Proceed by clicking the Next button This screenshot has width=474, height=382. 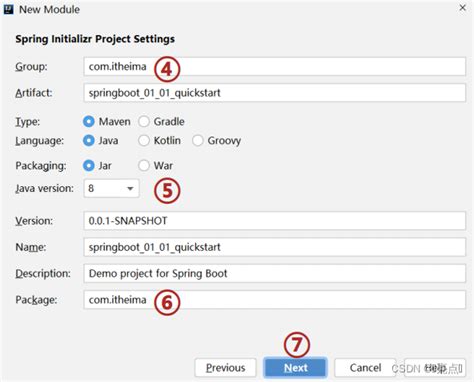click(295, 368)
